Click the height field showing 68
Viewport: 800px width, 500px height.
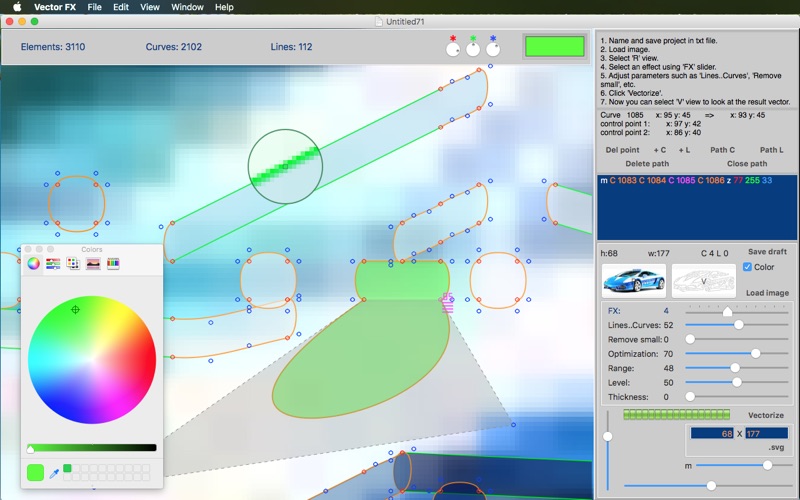click(x=712, y=433)
